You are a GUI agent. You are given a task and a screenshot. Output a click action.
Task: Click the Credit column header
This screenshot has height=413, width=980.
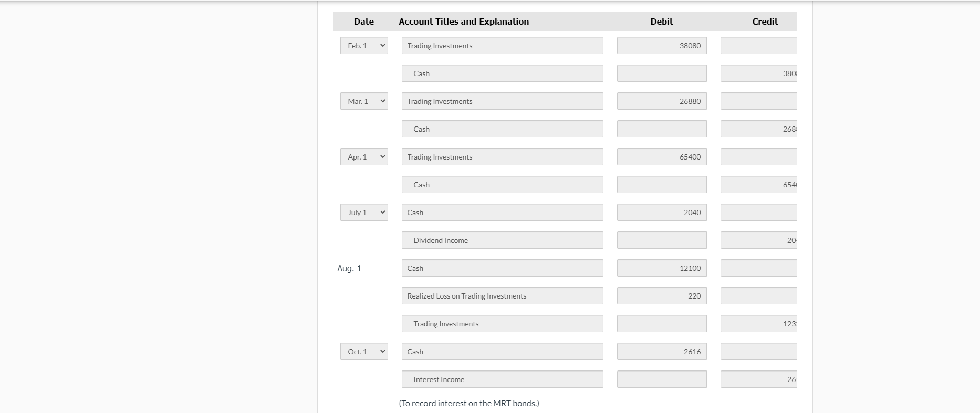click(764, 22)
